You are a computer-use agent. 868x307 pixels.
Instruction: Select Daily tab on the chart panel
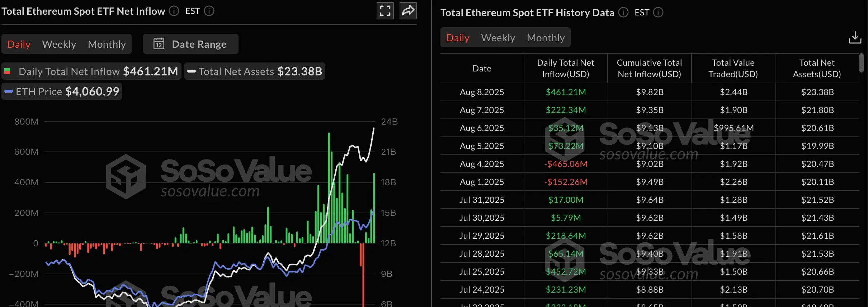(x=19, y=44)
